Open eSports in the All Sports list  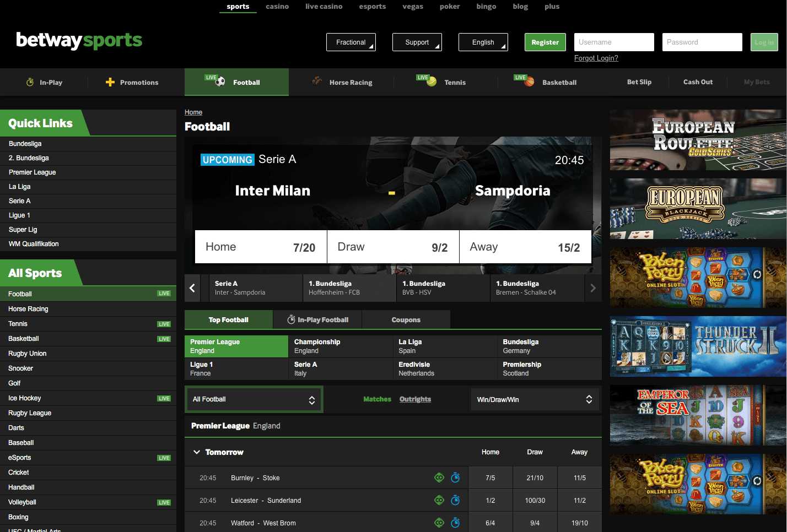[88, 458]
